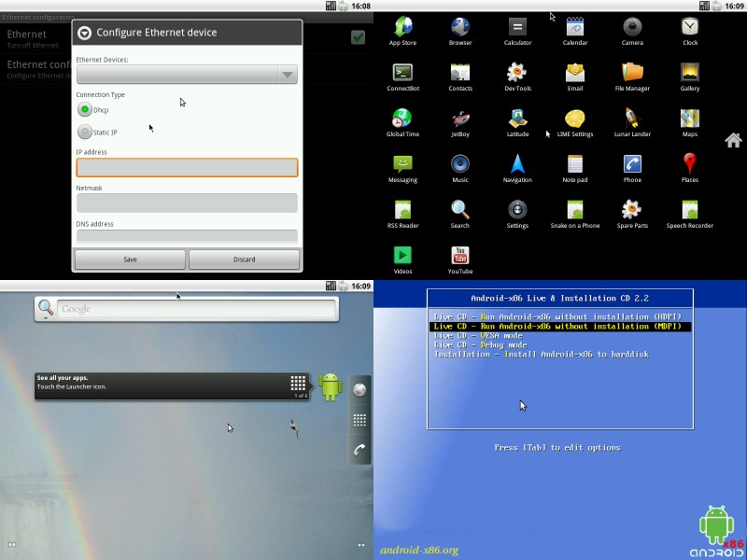Launch the JetBoy game
The height and width of the screenshot is (560, 747).
pyautogui.click(x=460, y=122)
